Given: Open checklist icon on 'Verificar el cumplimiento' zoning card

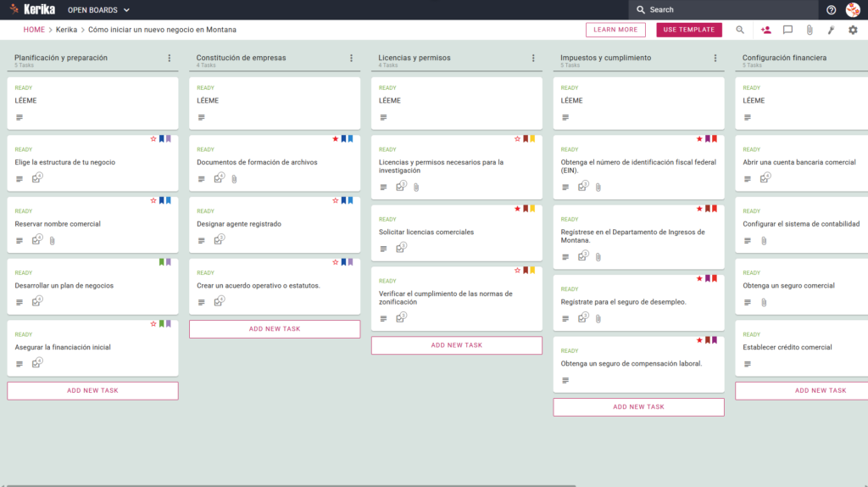Looking at the screenshot, I should coord(401,317).
